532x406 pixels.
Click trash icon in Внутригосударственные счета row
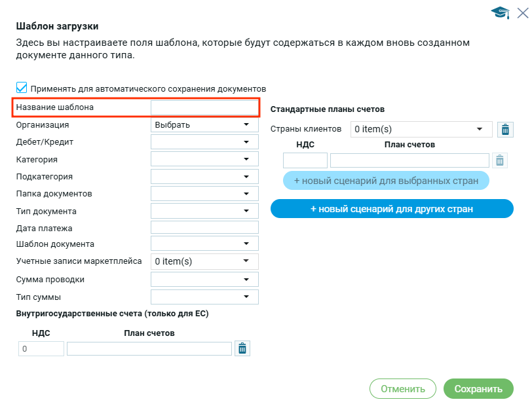(x=242, y=349)
